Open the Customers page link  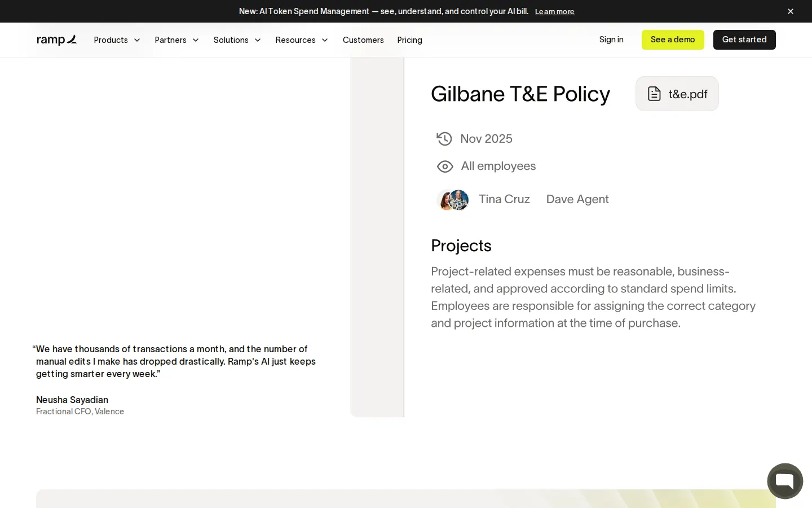[x=363, y=40]
